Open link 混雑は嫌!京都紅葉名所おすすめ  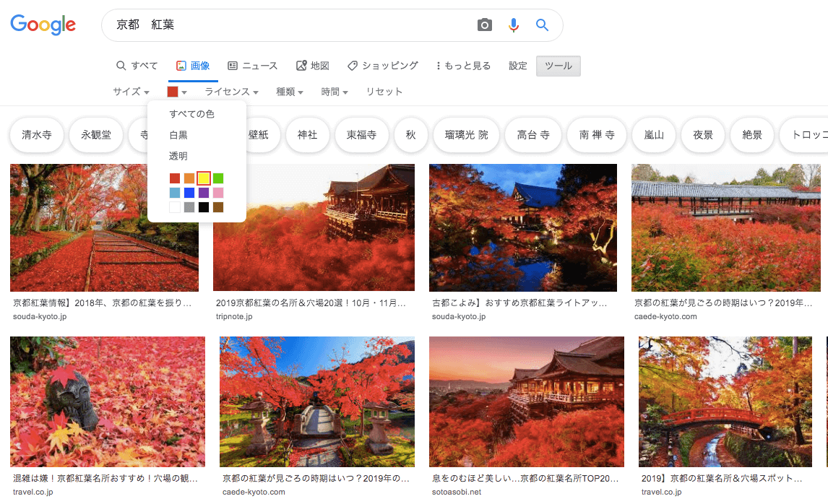coord(105,478)
